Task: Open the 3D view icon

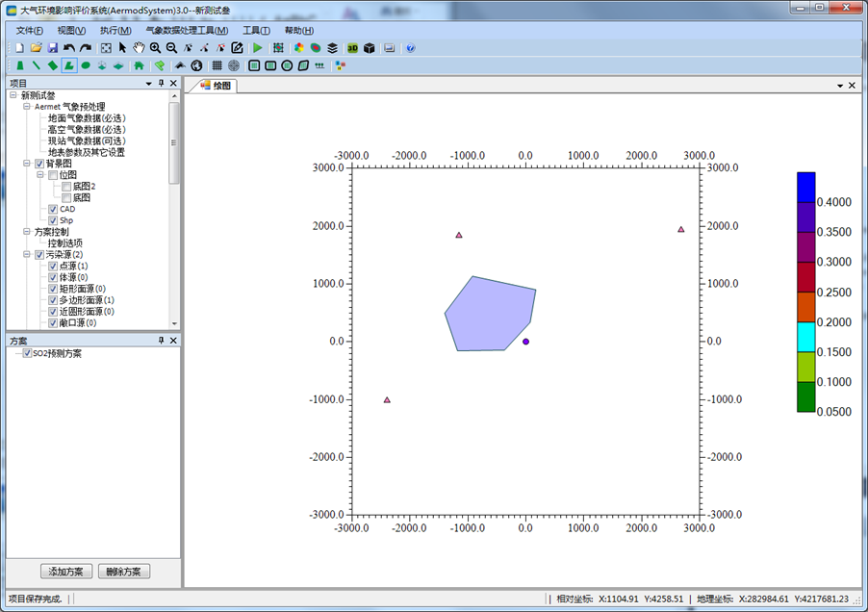Action: click(x=352, y=47)
